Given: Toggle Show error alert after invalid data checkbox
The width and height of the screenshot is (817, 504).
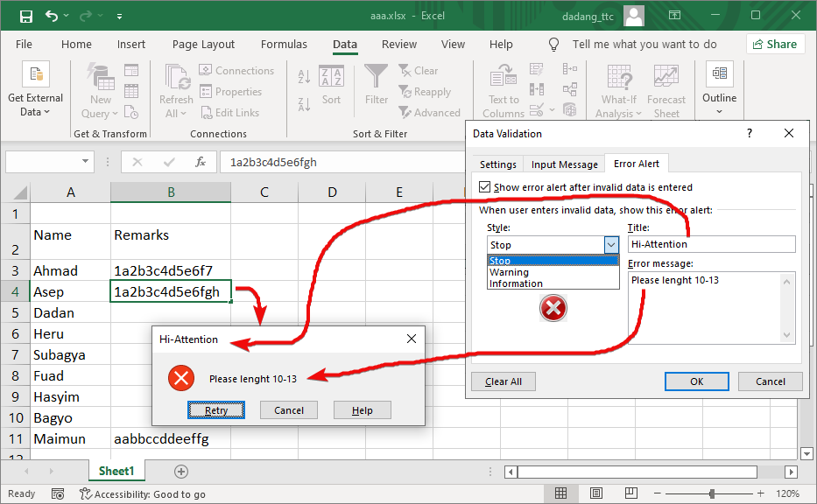Looking at the screenshot, I should click(483, 186).
